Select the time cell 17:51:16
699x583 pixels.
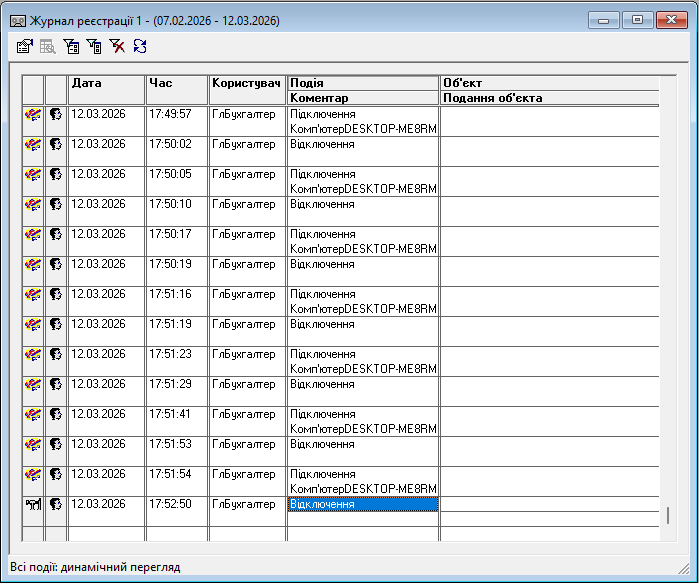pos(176,294)
